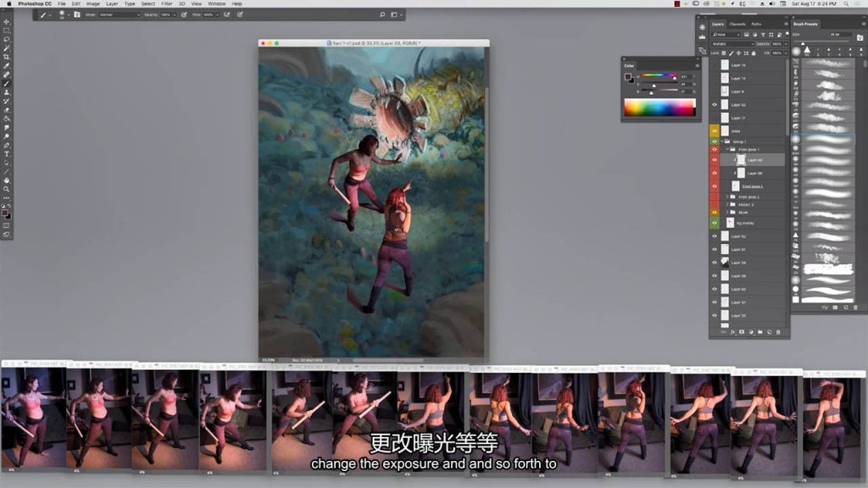Create new adjustment layer icon

[751, 332]
